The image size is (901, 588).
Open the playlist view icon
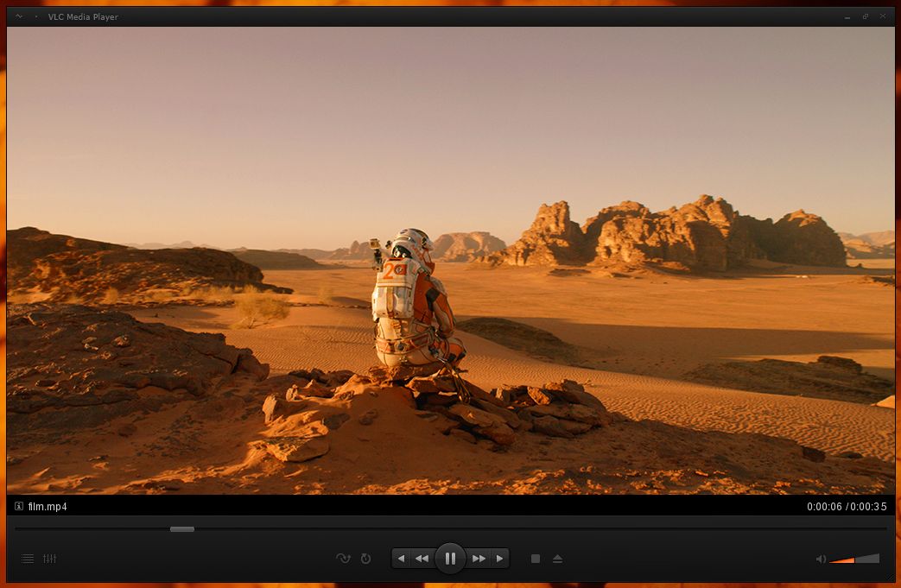[28, 558]
